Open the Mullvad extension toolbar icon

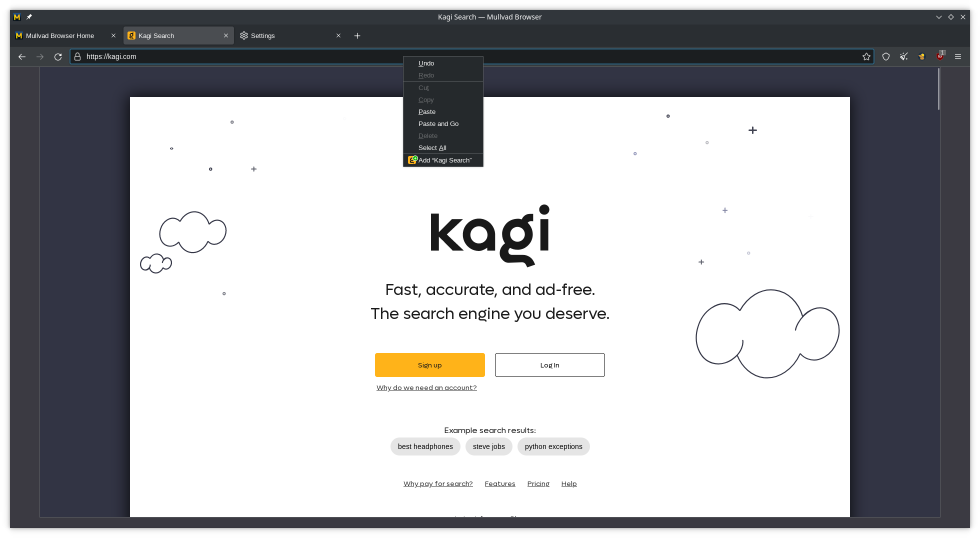pyautogui.click(x=922, y=56)
